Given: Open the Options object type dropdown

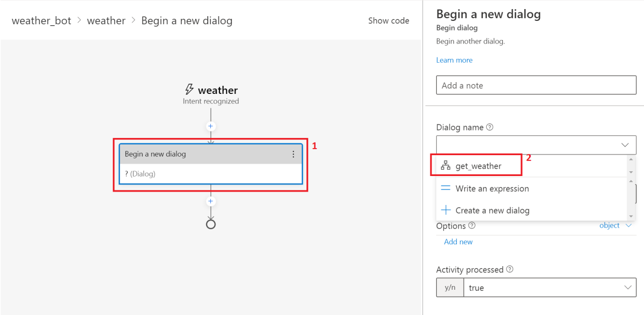Looking at the screenshot, I should [616, 225].
